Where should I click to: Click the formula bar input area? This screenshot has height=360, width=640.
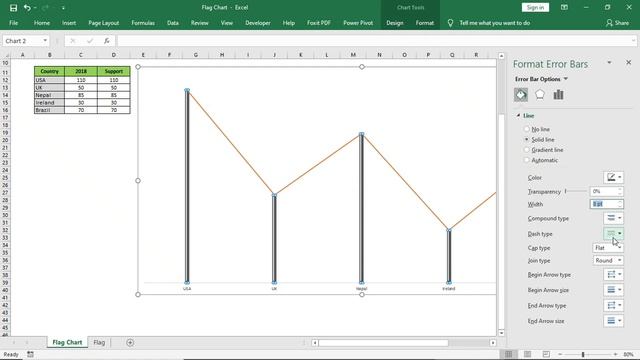pyautogui.click(x=373, y=41)
